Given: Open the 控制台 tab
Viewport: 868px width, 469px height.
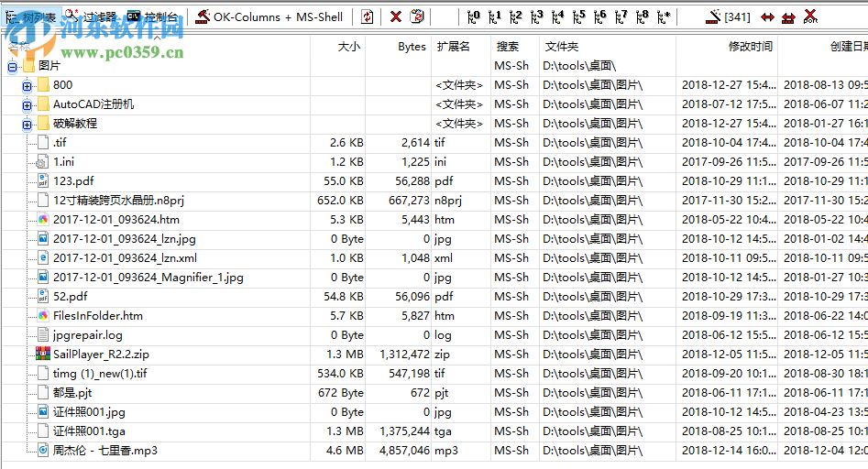Looking at the screenshot, I should click(x=152, y=17).
